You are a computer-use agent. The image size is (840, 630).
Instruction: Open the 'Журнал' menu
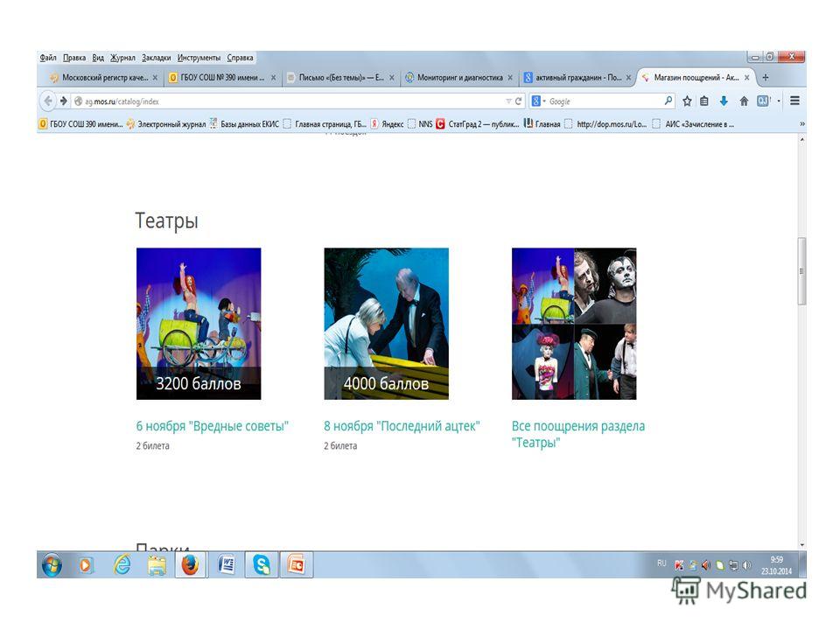point(122,58)
